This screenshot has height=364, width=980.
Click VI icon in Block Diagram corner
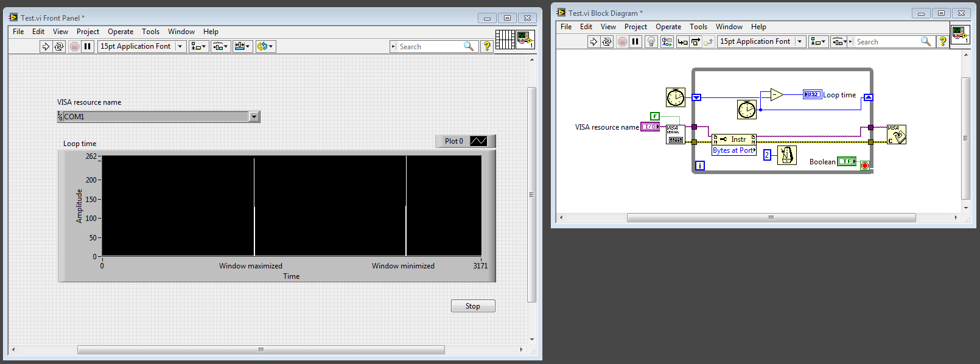point(961,35)
